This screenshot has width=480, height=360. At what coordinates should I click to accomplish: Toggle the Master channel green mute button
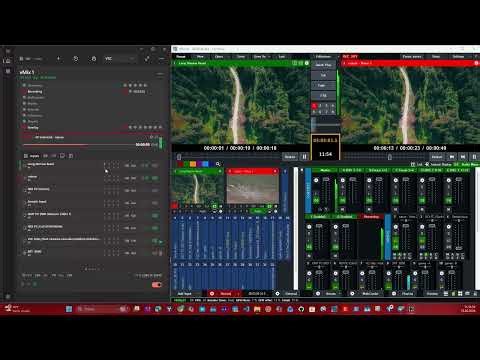click(x=316, y=200)
